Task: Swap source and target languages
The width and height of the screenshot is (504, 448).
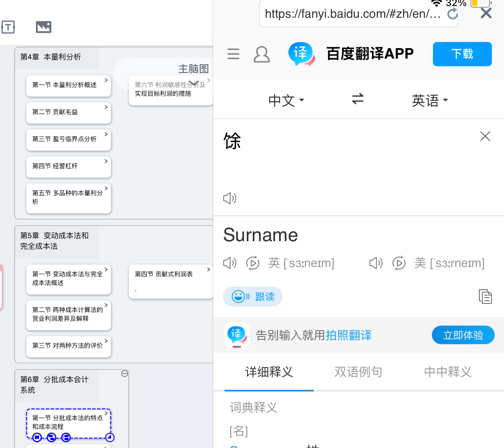Action: pyautogui.click(x=358, y=99)
